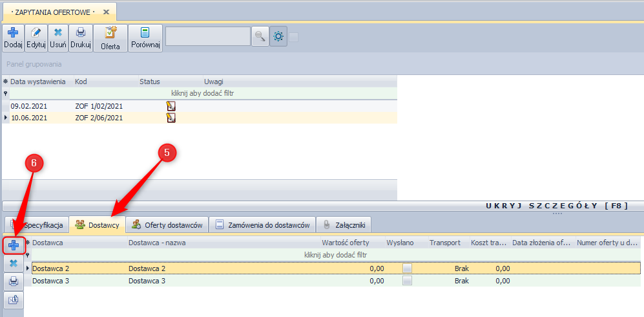Add a supplier with the blue plus icon
644x317 pixels.
[x=13, y=245]
